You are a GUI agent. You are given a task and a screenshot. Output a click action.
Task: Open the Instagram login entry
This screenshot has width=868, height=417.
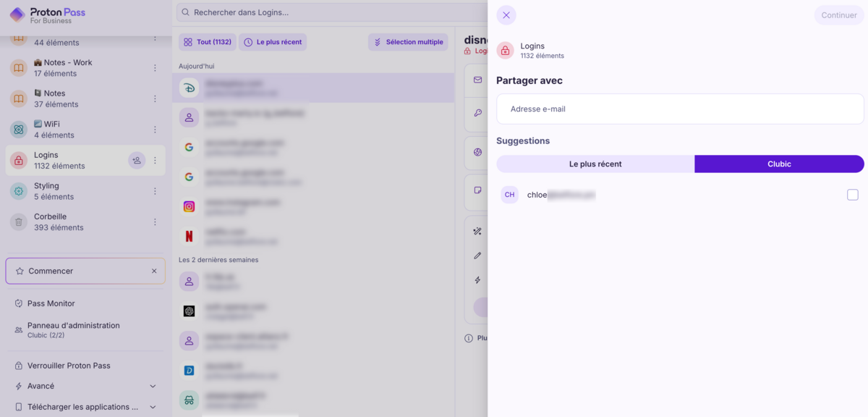coord(313,206)
